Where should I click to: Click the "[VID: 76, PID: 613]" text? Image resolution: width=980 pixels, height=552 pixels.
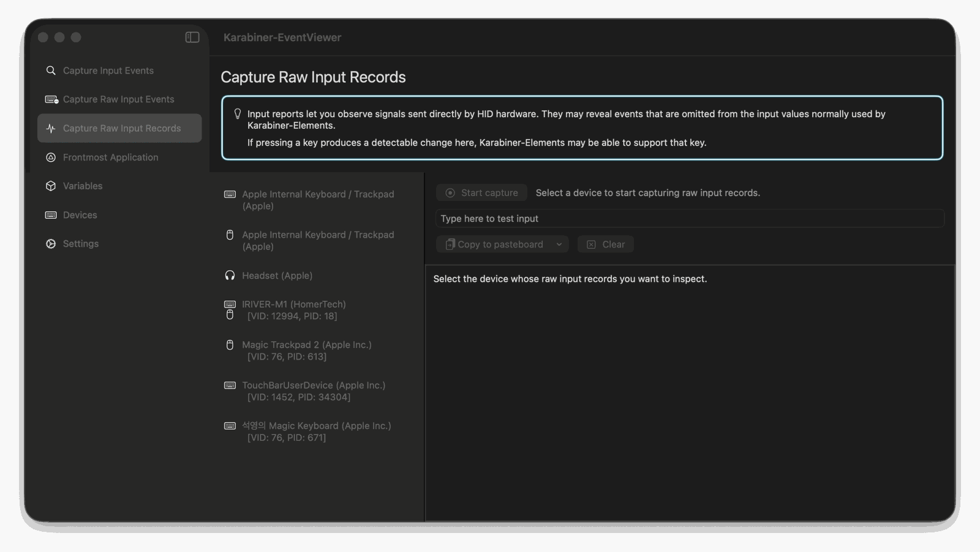pyautogui.click(x=287, y=357)
